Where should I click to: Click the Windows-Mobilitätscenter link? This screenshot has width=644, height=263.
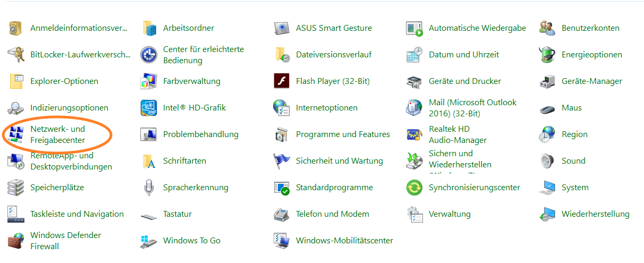[x=345, y=241]
